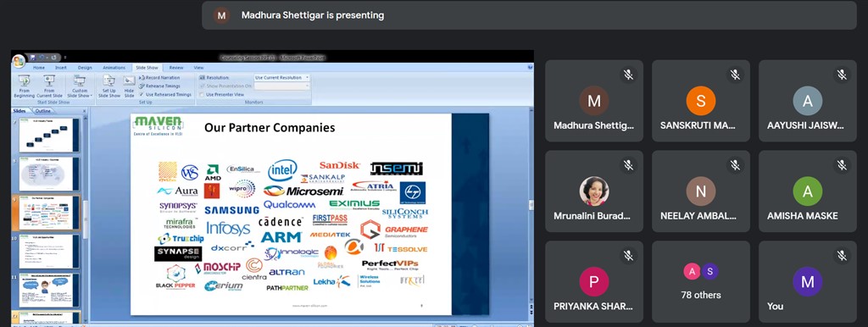Expand the Custom Slide Show dropdown
The height and width of the screenshot is (327, 868).
[x=80, y=86]
